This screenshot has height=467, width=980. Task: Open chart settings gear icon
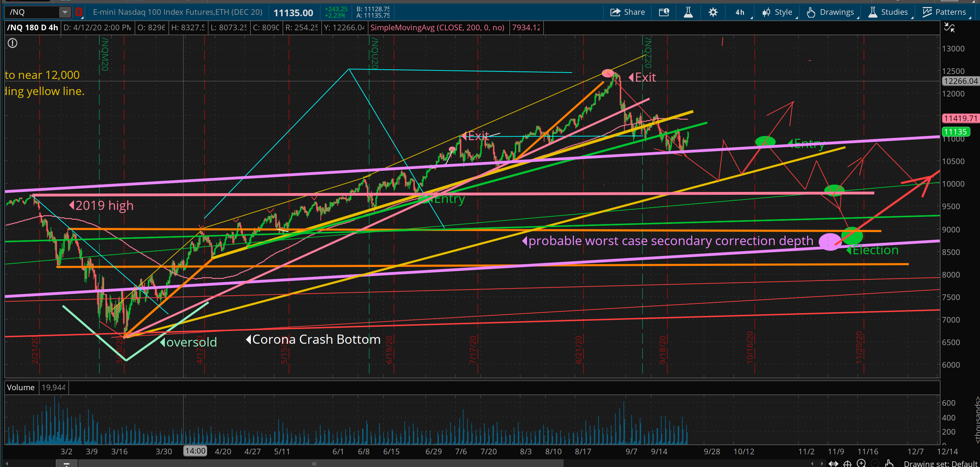(713, 12)
